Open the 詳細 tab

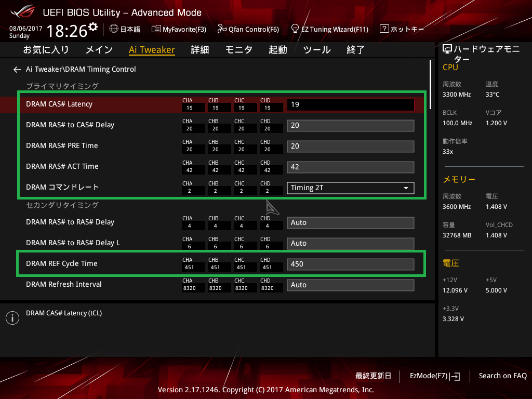click(x=200, y=50)
